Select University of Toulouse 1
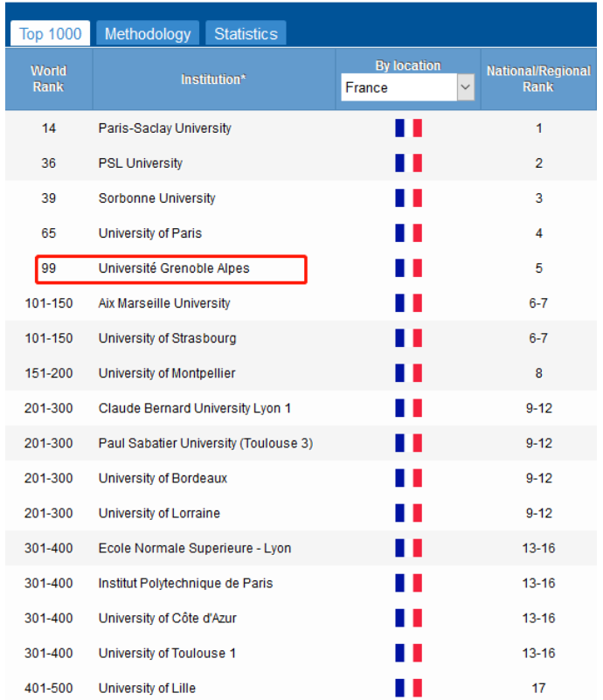The image size is (603, 700). (x=167, y=653)
